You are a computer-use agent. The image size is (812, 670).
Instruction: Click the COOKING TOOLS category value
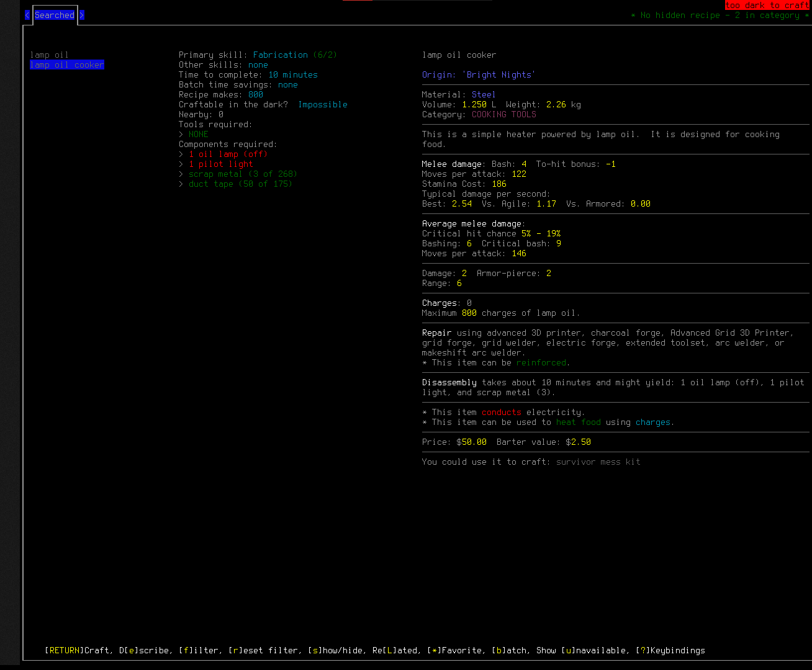[x=504, y=114]
